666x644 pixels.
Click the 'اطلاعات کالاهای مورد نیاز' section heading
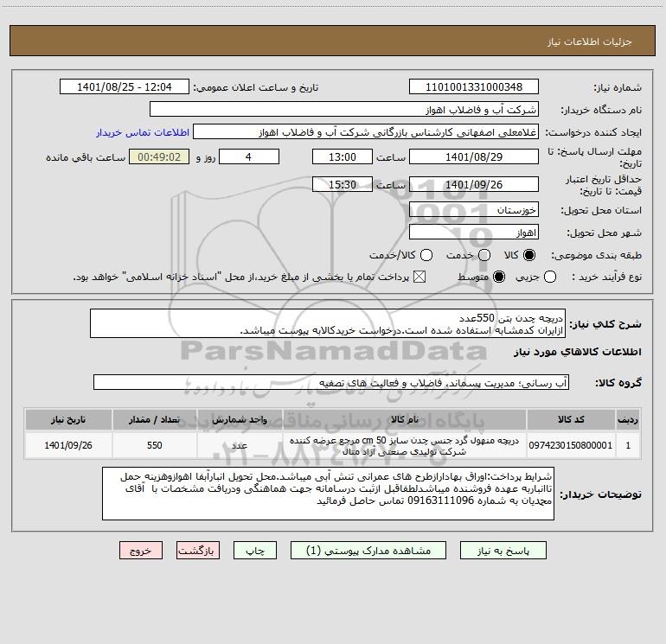tap(578, 352)
